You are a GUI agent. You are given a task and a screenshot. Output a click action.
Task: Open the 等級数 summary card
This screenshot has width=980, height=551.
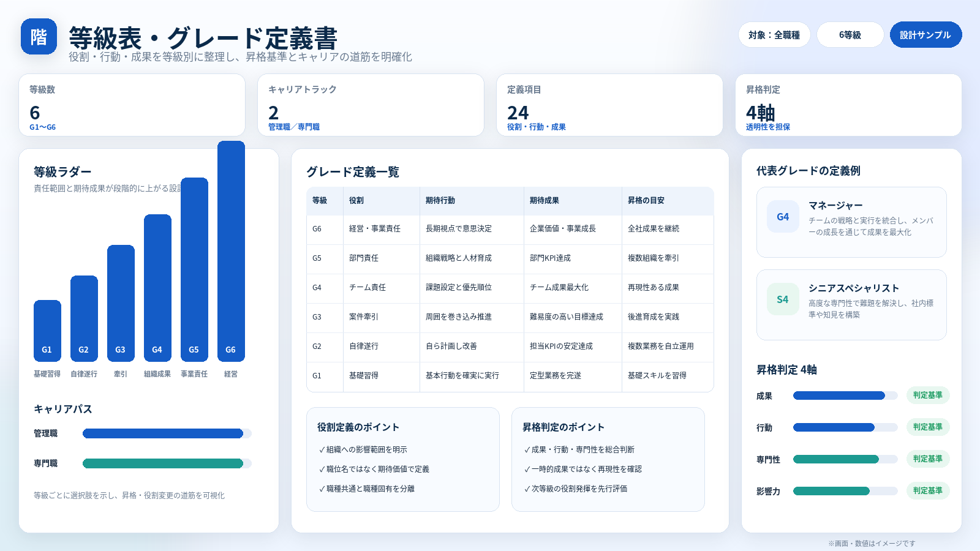click(132, 105)
